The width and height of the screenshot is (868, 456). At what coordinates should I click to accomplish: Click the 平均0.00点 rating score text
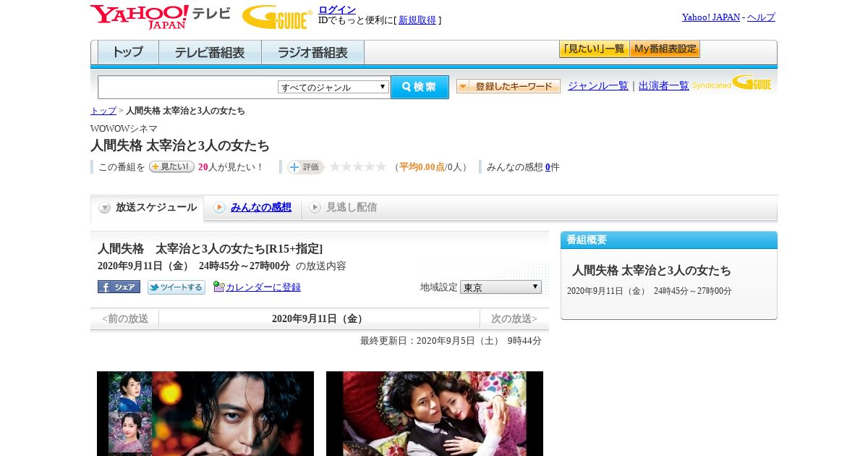pos(422,167)
